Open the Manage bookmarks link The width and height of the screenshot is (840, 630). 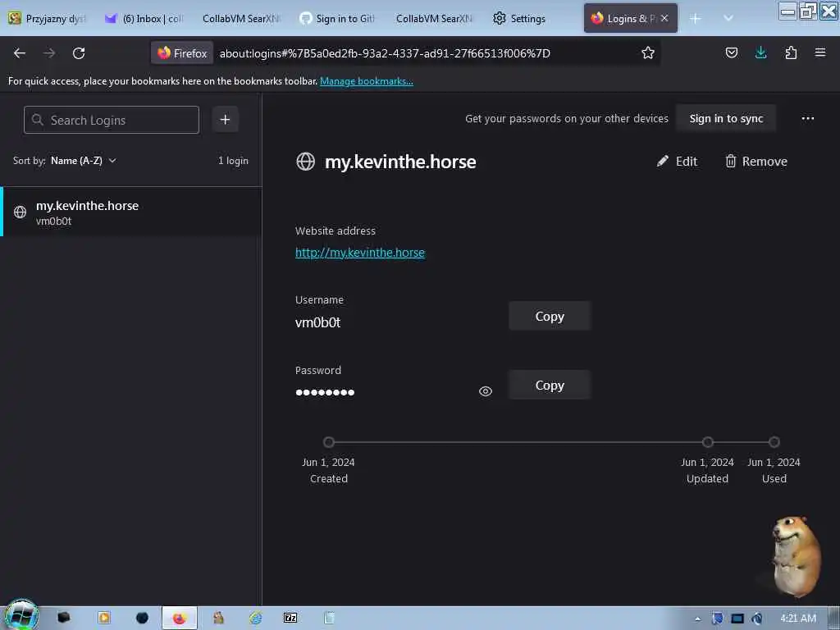tap(367, 81)
